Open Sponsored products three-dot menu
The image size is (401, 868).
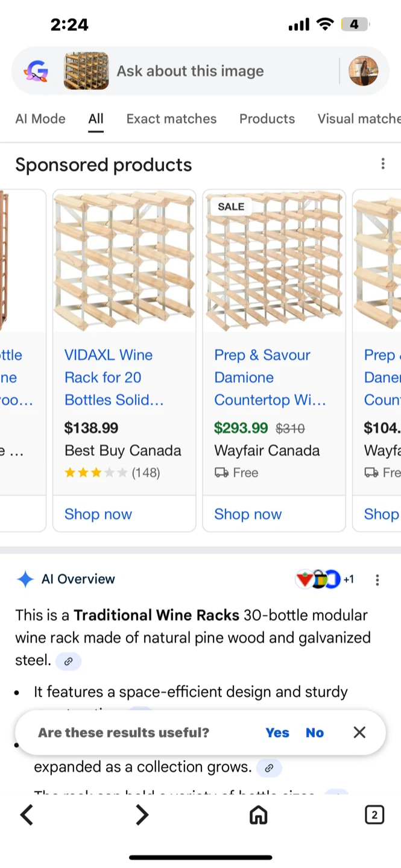(382, 164)
